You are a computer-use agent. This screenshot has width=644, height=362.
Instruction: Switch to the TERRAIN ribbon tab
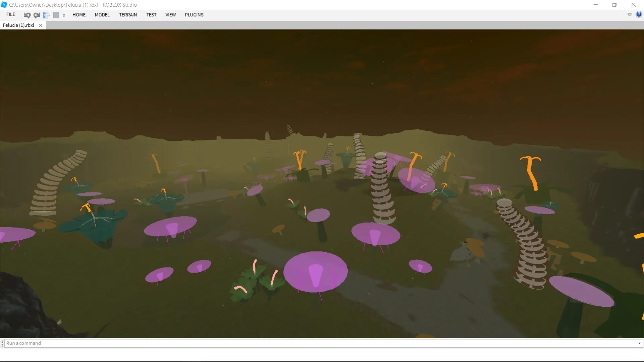coord(128,15)
